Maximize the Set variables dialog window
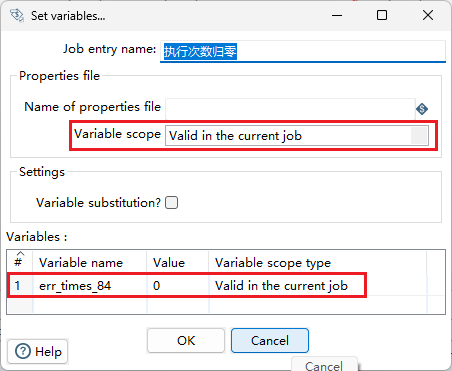The image size is (452, 371). 382,15
